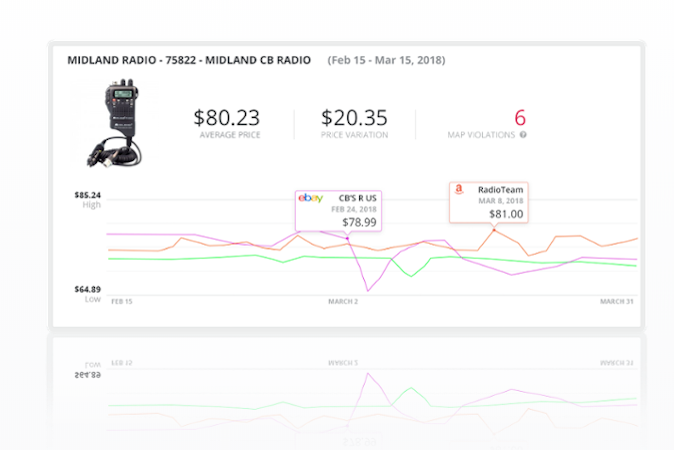
Task: Click the MAP VIOLATIONS label
Action: [481, 135]
